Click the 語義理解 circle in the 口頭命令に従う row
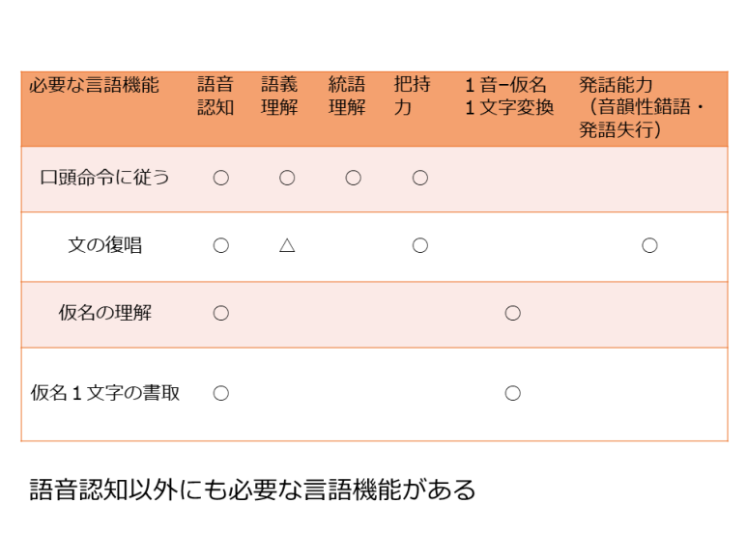Screen dimensions: 747x560 [286, 178]
